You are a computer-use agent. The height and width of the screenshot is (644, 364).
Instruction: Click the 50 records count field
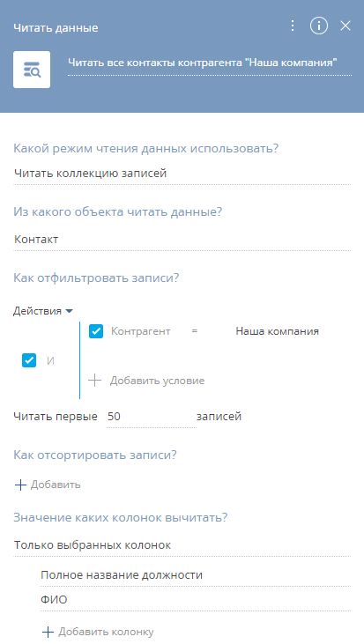152,417
